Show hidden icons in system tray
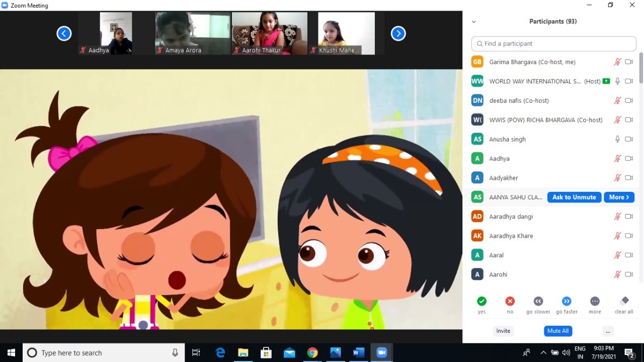 tap(542, 353)
